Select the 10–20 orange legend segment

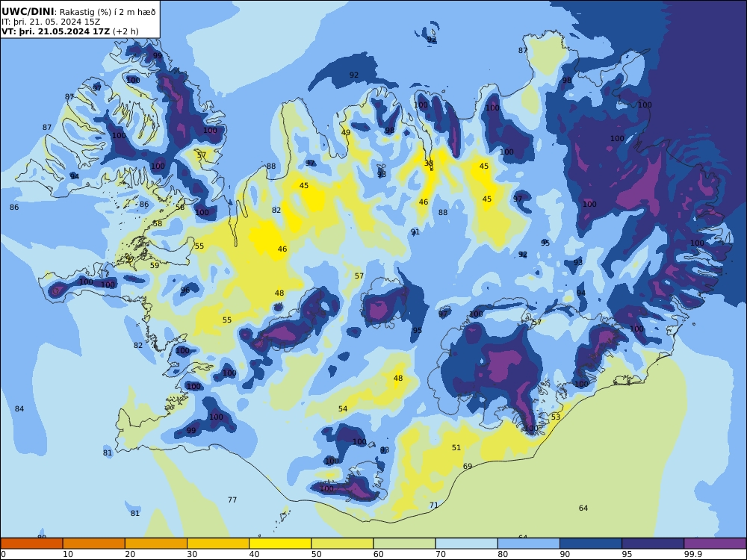(x=94, y=544)
